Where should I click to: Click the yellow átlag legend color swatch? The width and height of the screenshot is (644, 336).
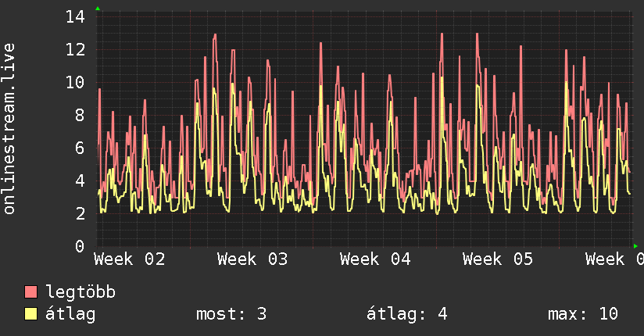click(30, 314)
